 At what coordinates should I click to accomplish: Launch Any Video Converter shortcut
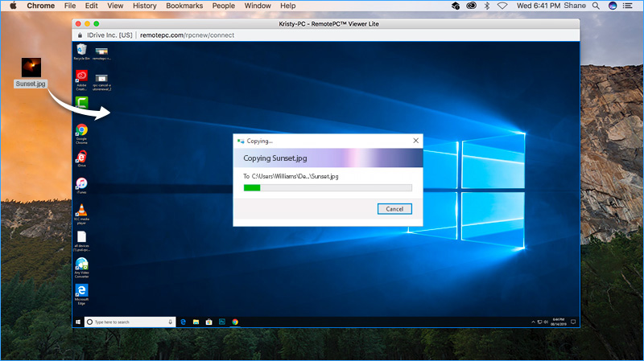[x=81, y=264]
